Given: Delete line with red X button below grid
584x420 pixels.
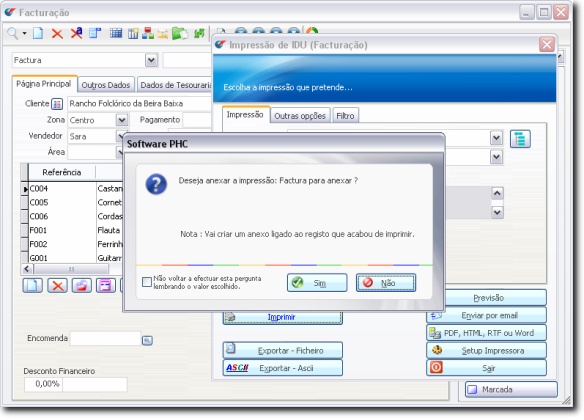Looking at the screenshot, I should click(57, 286).
